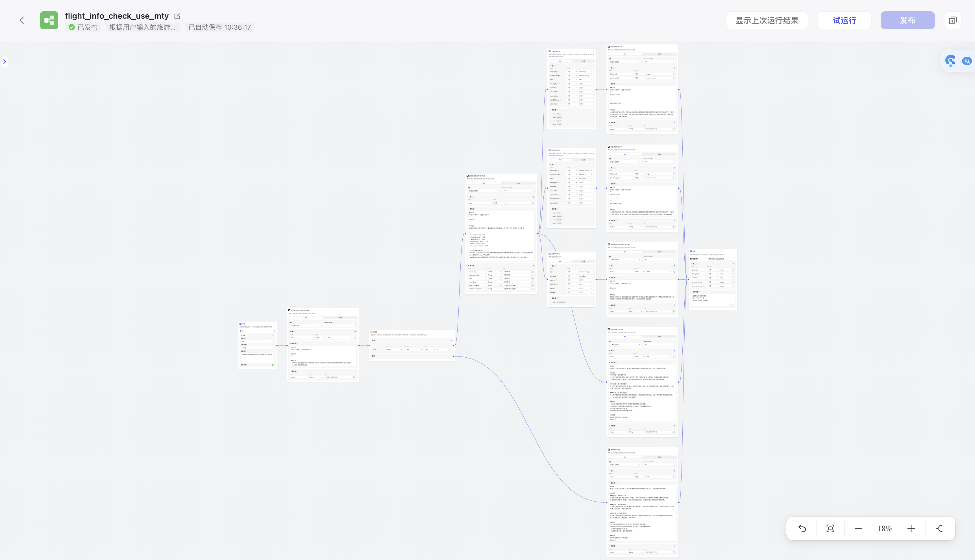Open the copy/duplicate panel icon top right
Image resolution: width=975 pixels, height=560 pixels.
click(x=952, y=20)
